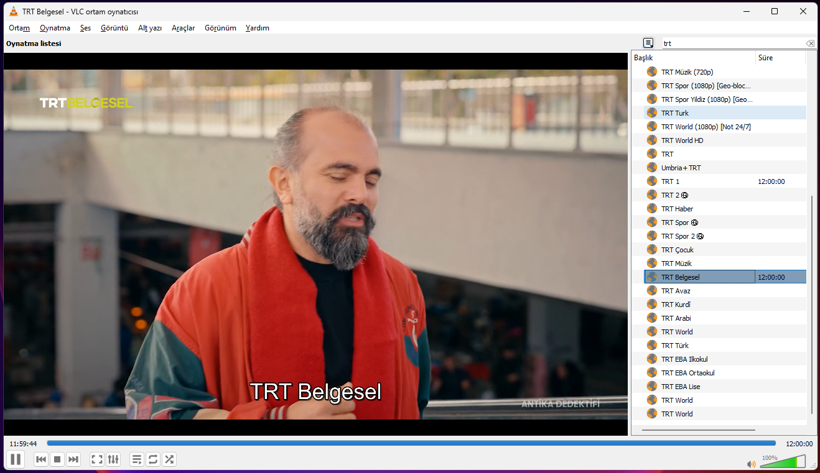The image size is (820, 473).
Task: Select TRT World (1080p) Not 24/7 entry
Action: pyautogui.click(x=725, y=127)
